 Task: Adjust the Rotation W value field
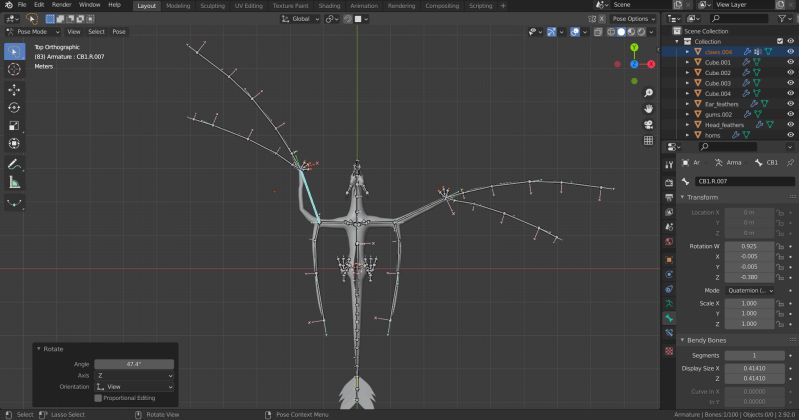(x=749, y=246)
